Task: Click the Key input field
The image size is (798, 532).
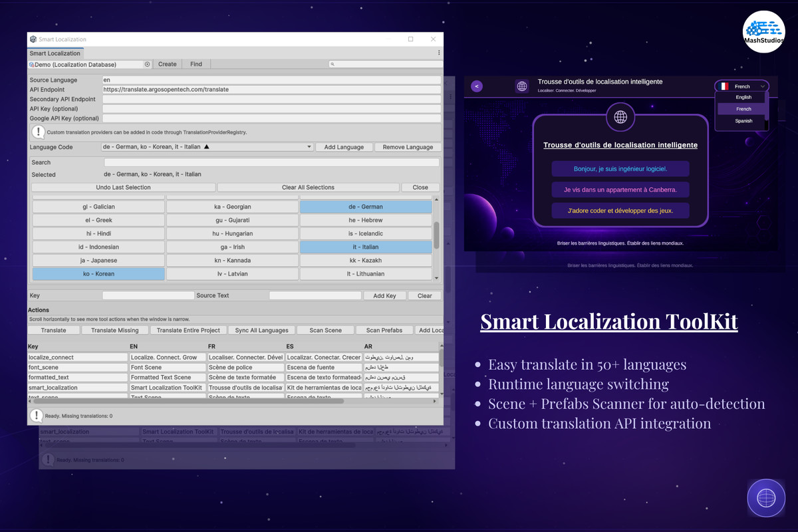Action: click(148, 296)
